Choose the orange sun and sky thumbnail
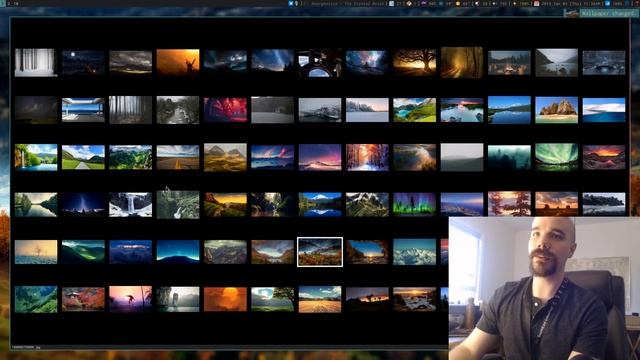The image size is (640, 360). [225, 299]
